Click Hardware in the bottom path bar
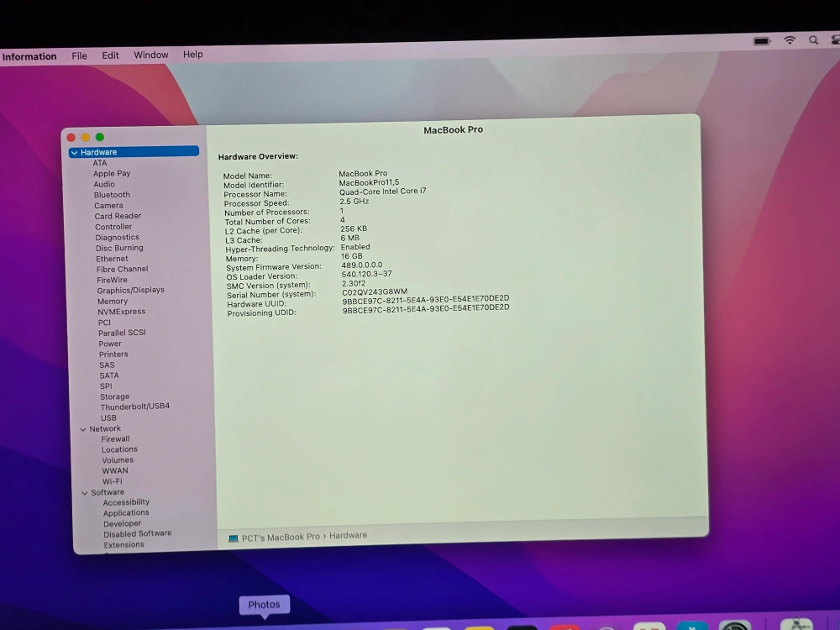The image size is (840, 630). [348, 536]
